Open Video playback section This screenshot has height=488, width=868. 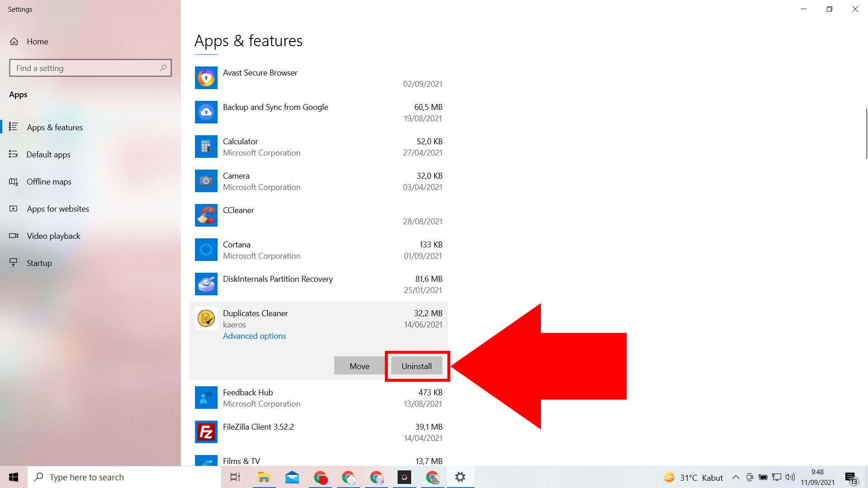click(90, 236)
